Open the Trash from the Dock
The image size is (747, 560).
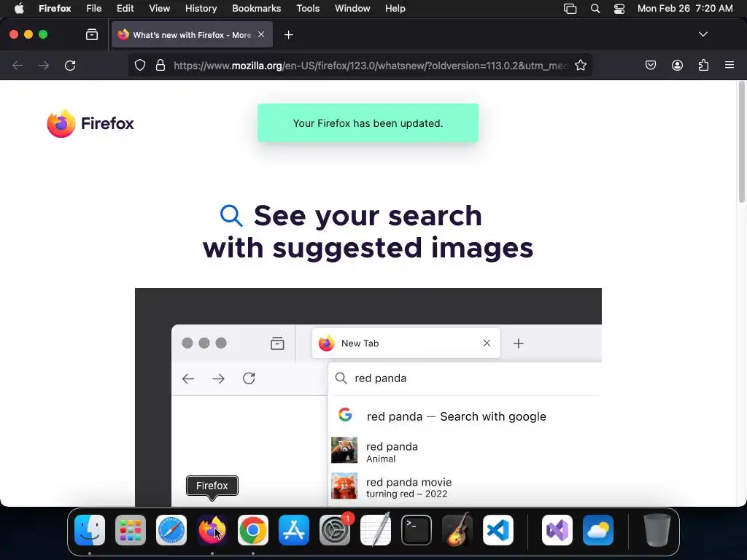click(x=657, y=530)
